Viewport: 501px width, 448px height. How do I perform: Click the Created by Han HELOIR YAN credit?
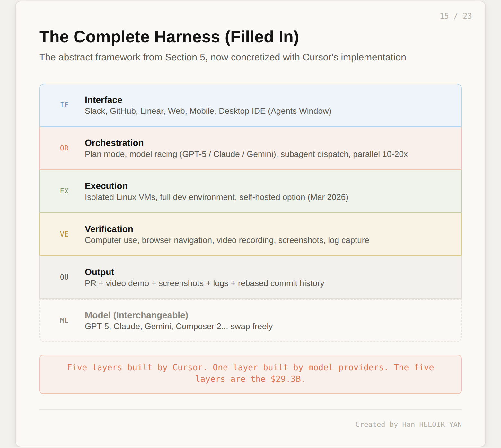408,424
